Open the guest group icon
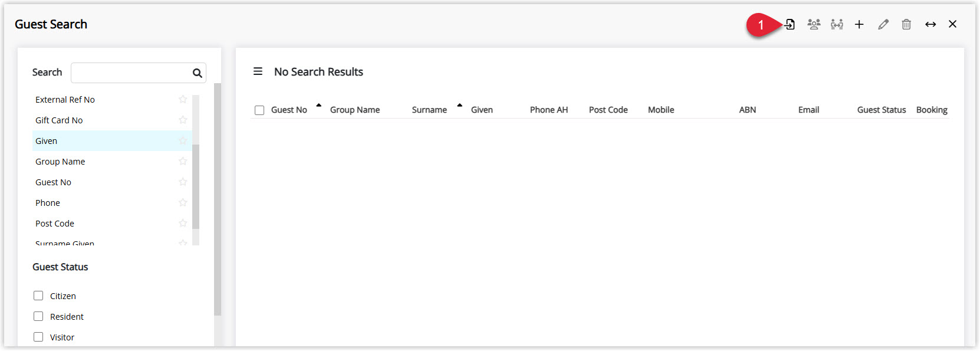The height and width of the screenshot is (351, 980). (x=814, y=24)
